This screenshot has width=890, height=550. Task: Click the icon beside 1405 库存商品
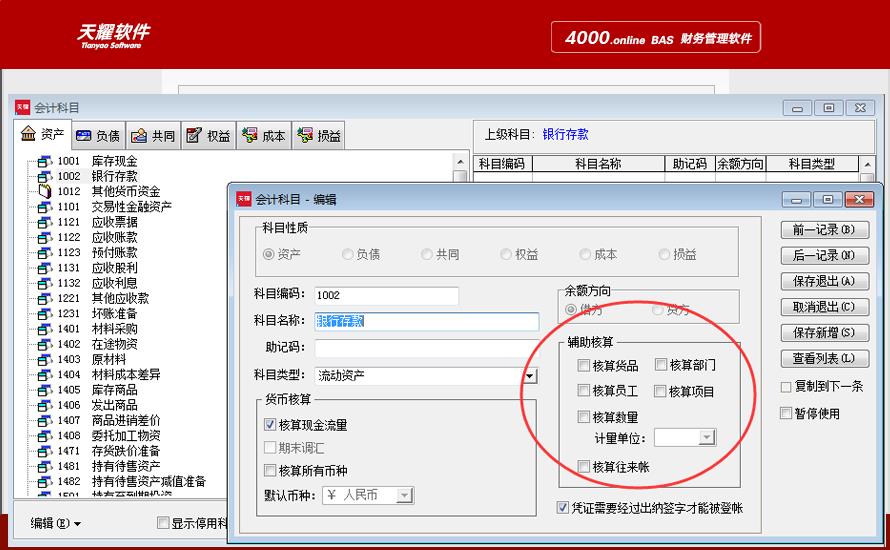click(44, 390)
